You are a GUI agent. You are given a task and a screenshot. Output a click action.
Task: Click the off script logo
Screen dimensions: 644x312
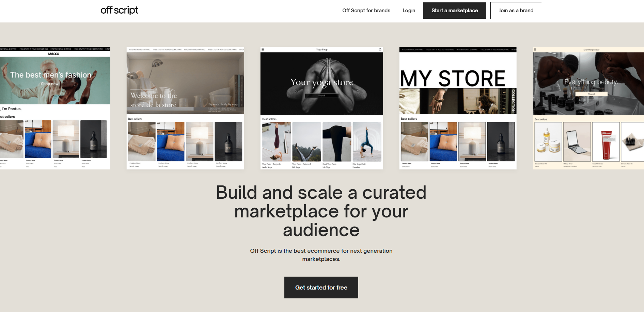point(119,10)
